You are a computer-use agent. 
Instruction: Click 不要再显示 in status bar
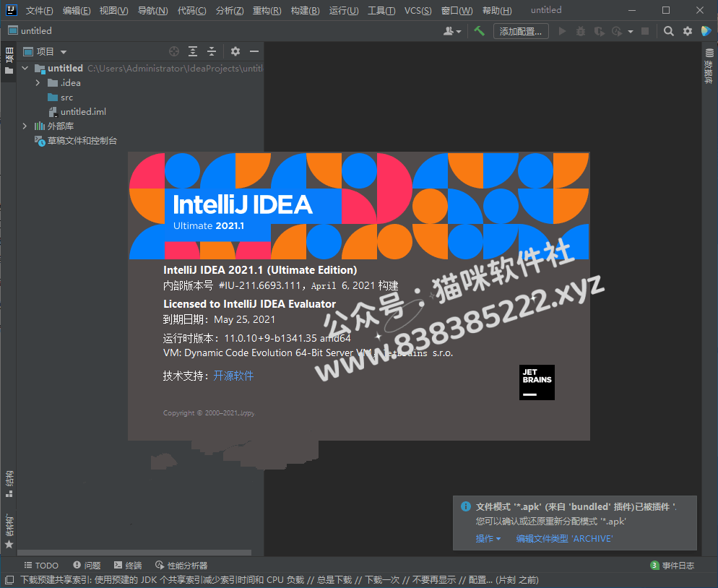click(x=434, y=580)
